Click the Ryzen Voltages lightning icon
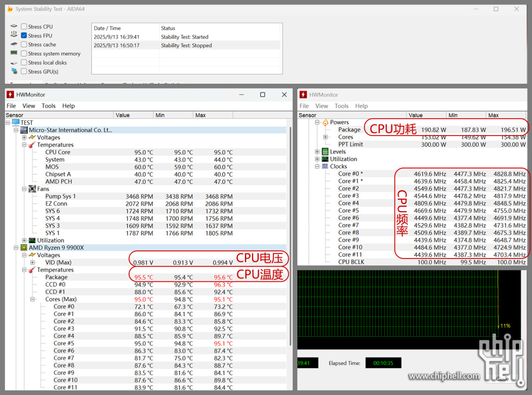 (32, 255)
